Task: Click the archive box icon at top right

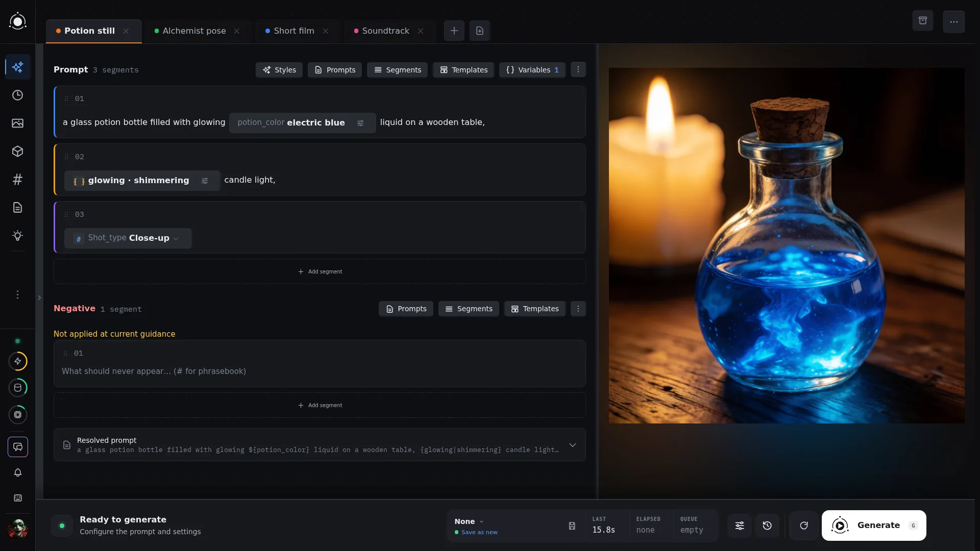Action: [923, 21]
